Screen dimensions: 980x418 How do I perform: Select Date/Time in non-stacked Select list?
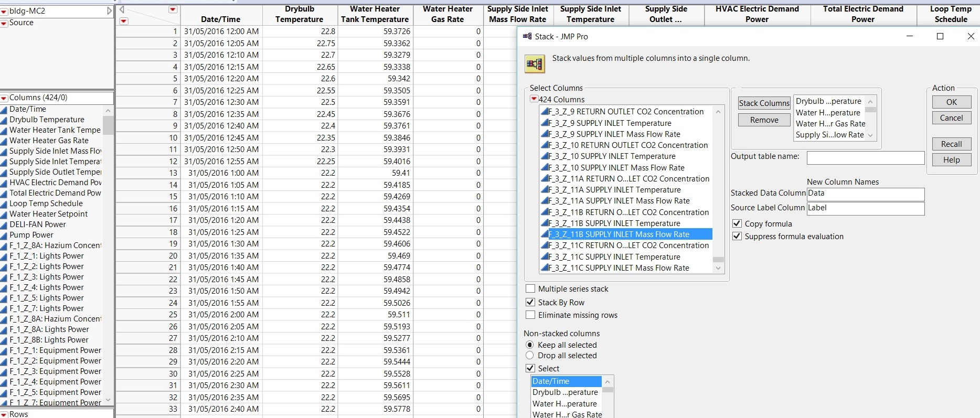(x=567, y=381)
